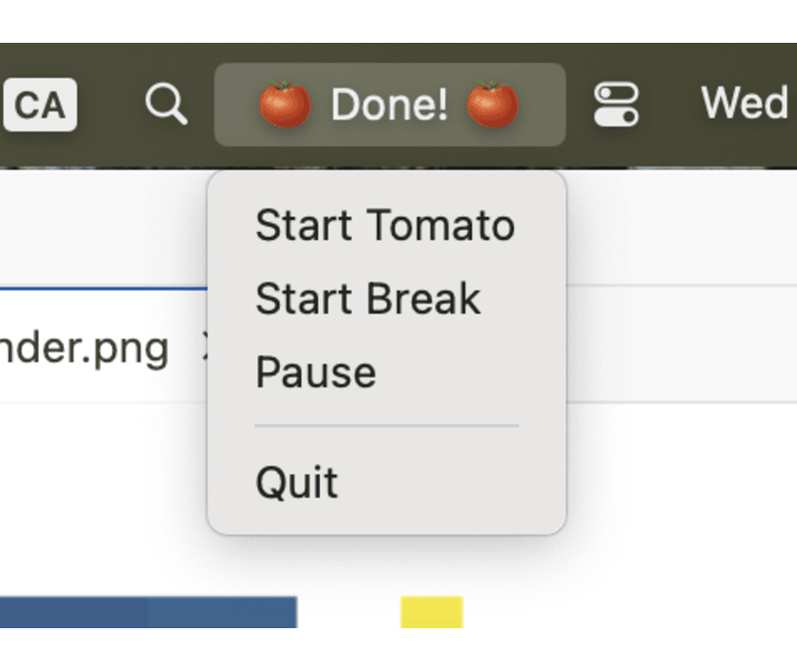Click the dark blue color bar
Viewport: 797px width, 672px height.
click(74, 612)
